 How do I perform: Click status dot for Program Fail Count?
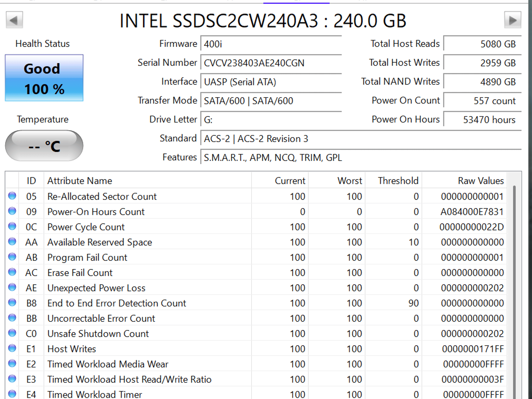click(x=12, y=257)
